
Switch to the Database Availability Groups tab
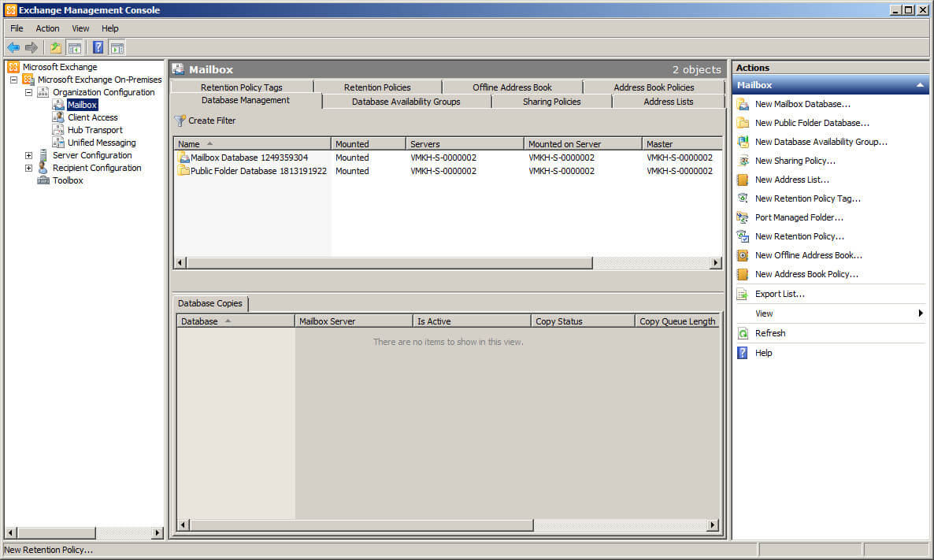click(406, 102)
